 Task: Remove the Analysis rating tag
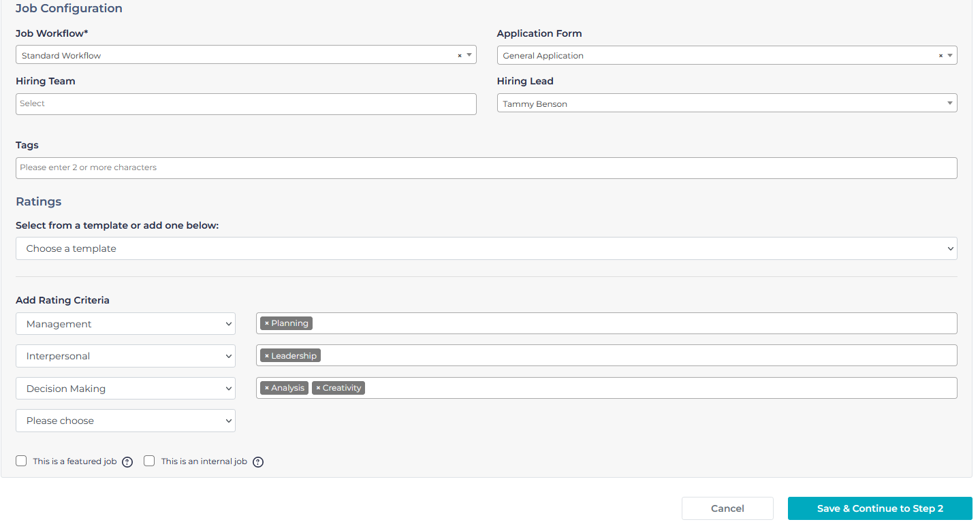(266, 388)
